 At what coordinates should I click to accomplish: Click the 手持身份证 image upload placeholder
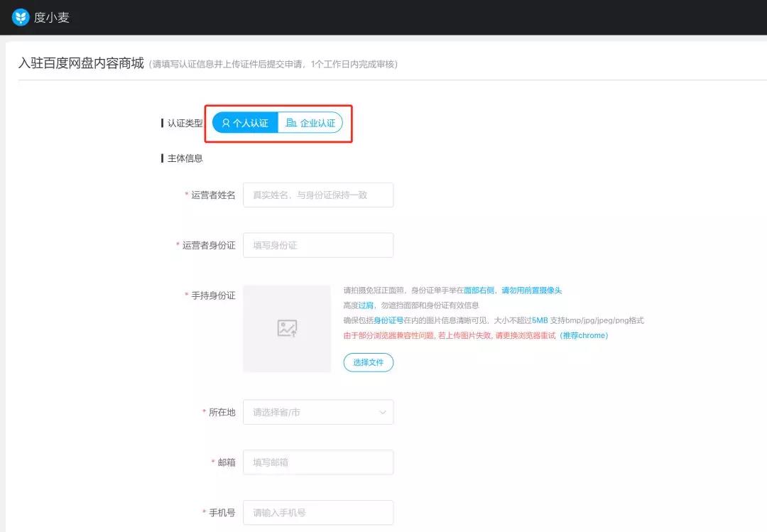click(x=287, y=328)
